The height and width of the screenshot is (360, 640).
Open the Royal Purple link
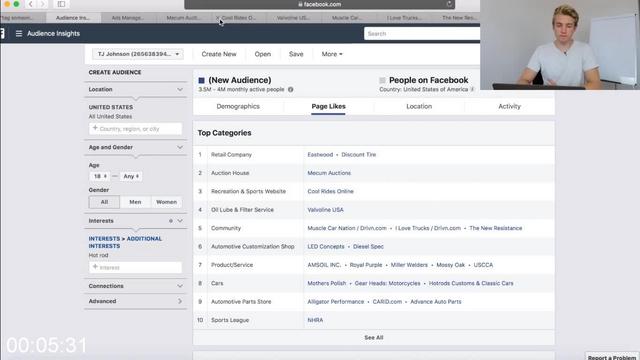coord(366,265)
